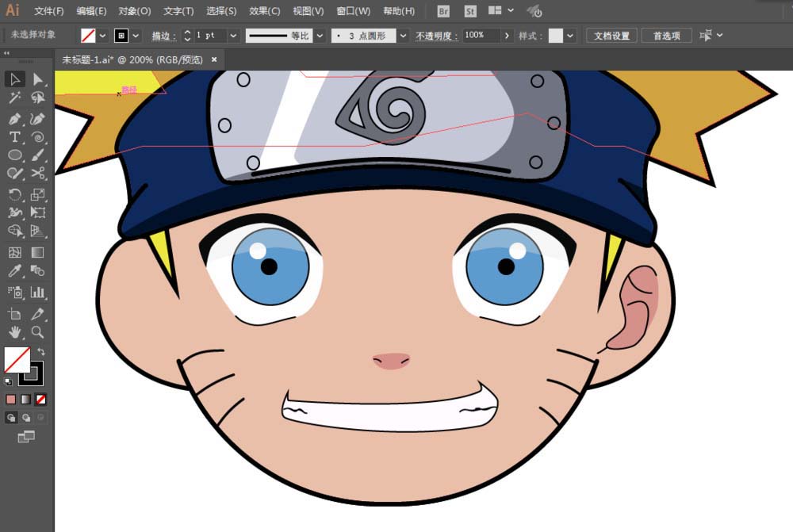Open the 描边 stroke panel link
Image resolution: width=793 pixels, height=532 pixels.
[x=164, y=36]
